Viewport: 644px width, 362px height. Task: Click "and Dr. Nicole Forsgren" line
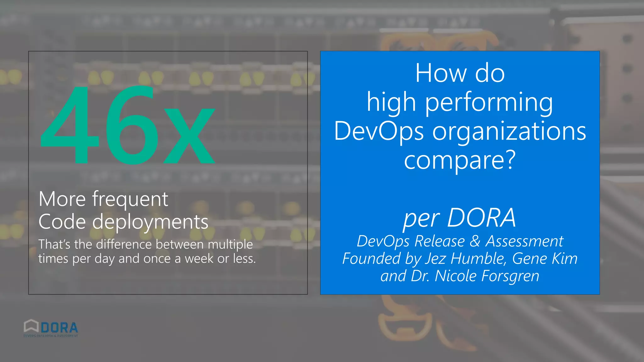pyautogui.click(x=460, y=276)
